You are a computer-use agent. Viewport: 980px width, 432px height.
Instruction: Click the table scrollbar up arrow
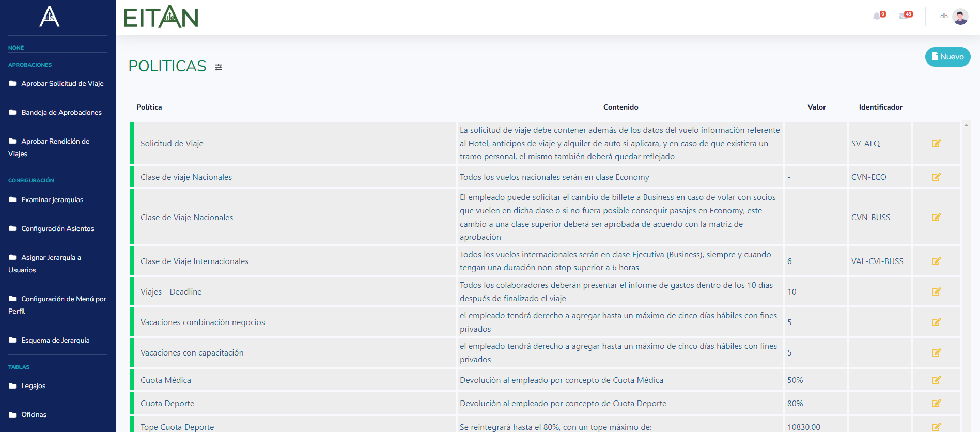point(966,125)
